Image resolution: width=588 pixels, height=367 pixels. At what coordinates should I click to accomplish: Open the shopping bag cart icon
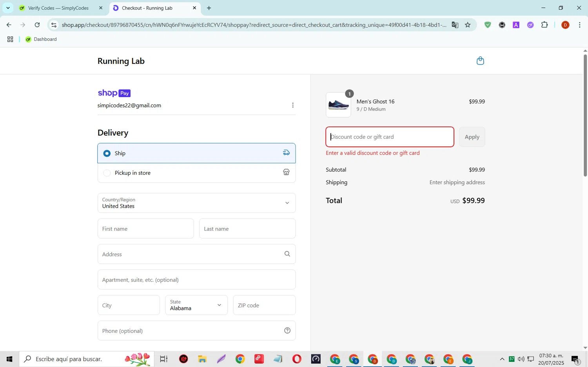point(480,61)
